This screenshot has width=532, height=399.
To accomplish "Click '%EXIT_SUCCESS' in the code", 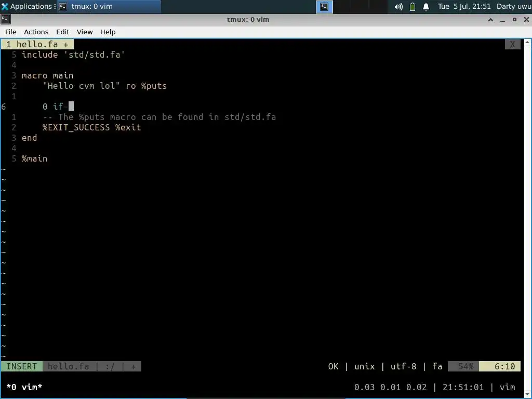I will [x=76, y=128].
